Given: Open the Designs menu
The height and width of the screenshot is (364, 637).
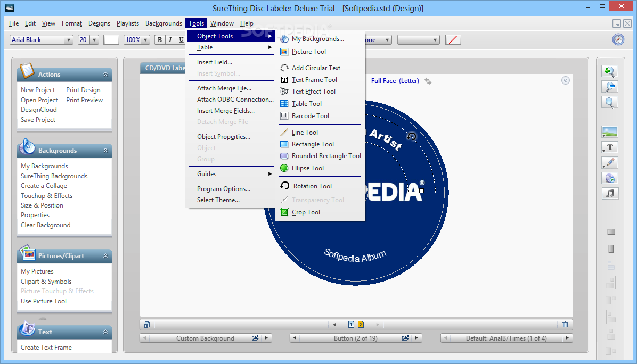Looking at the screenshot, I should [x=99, y=23].
